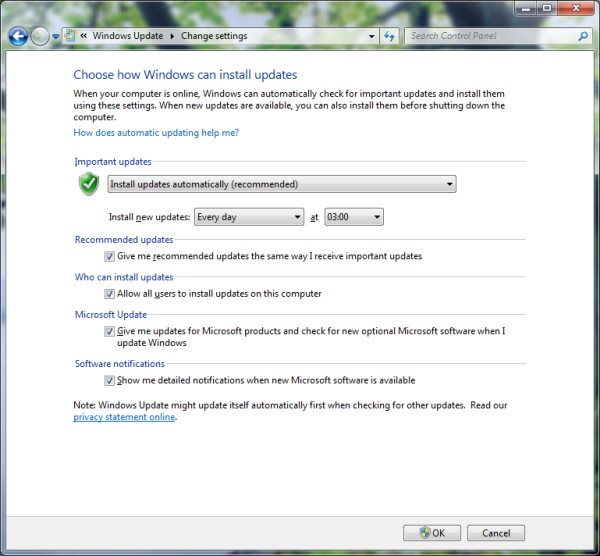Click the Microsoft Update section heading
The height and width of the screenshot is (556, 600).
coord(111,315)
